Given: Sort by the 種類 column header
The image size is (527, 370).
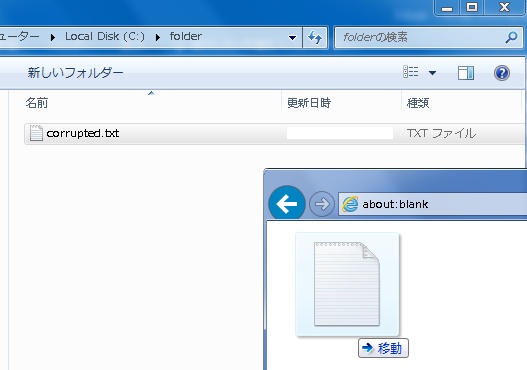Looking at the screenshot, I should tap(418, 103).
